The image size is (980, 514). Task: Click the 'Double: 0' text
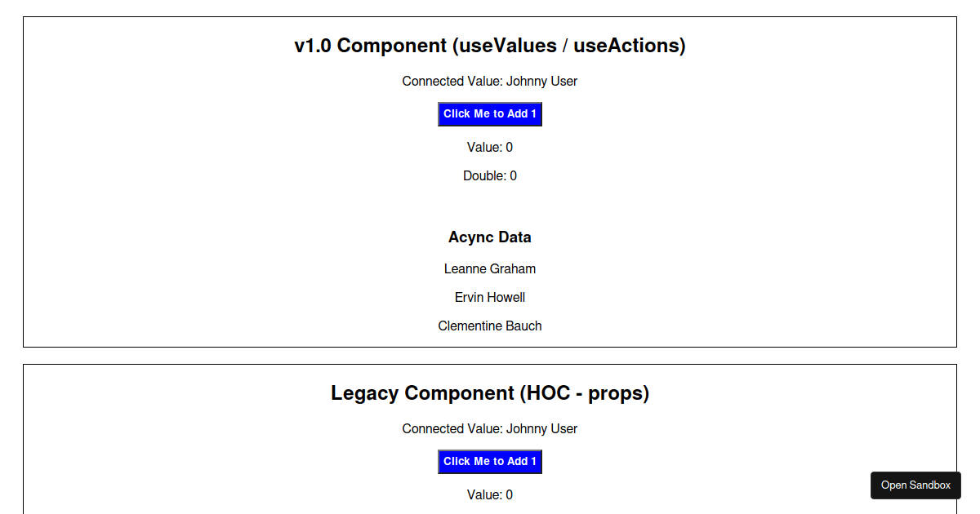[x=489, y=176]
